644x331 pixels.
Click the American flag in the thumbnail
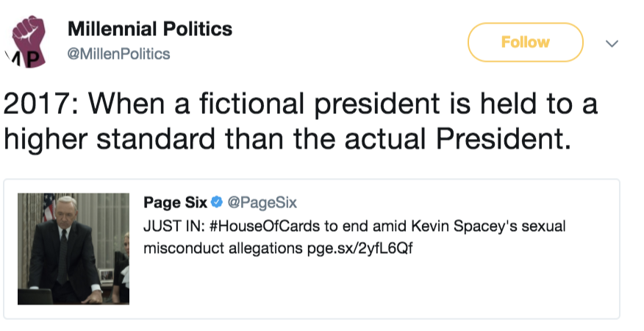tap(49, 207)
